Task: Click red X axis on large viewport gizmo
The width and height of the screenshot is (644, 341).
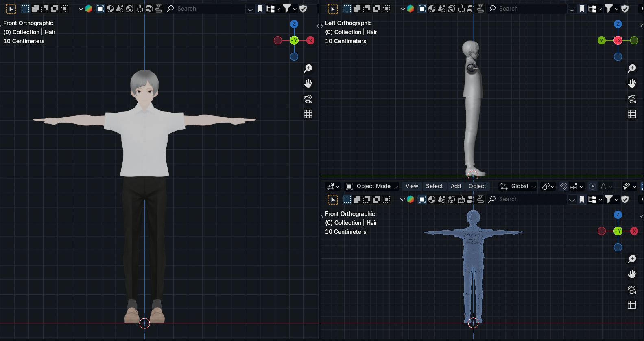Action: [310, 40]
